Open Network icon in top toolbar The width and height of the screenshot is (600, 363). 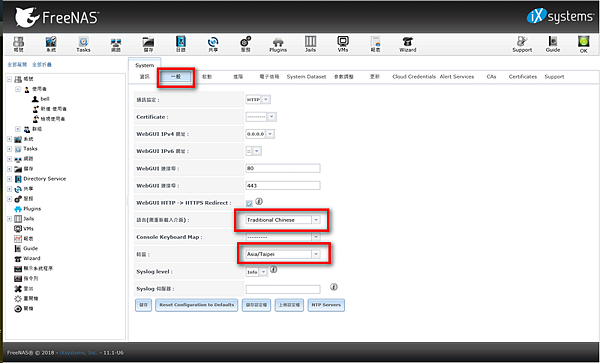point(116,44)
